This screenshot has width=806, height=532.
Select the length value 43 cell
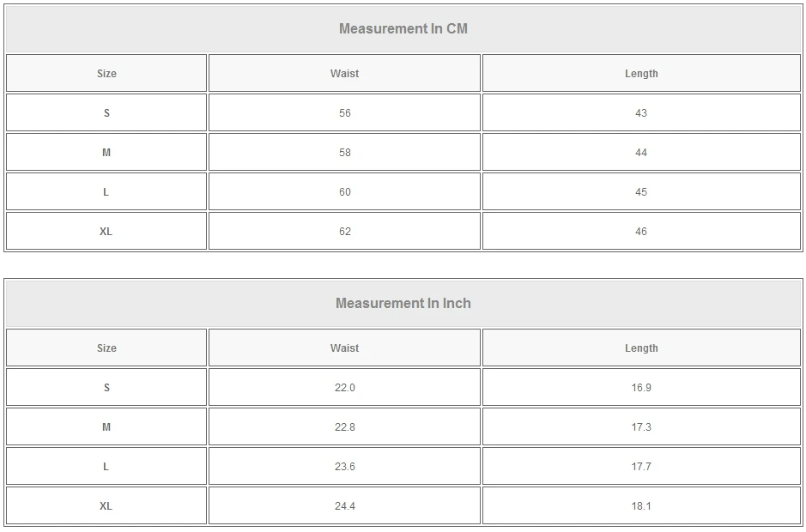(641, 113)
